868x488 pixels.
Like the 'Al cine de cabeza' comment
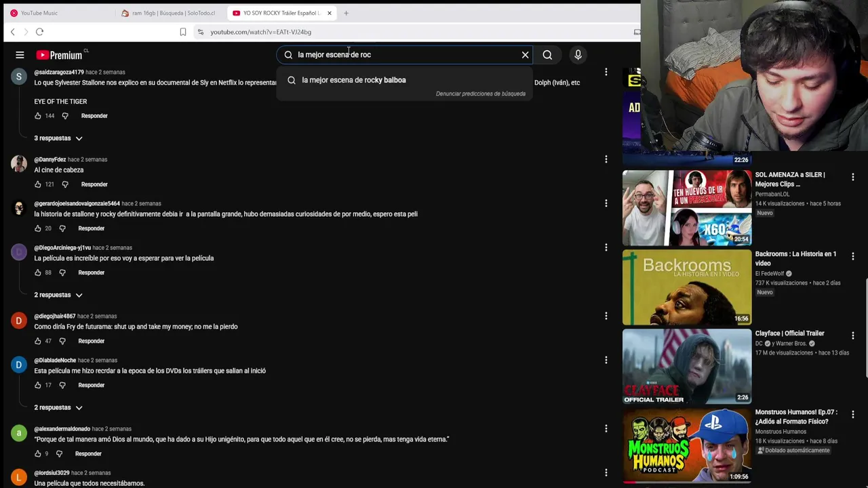[38, 184]
